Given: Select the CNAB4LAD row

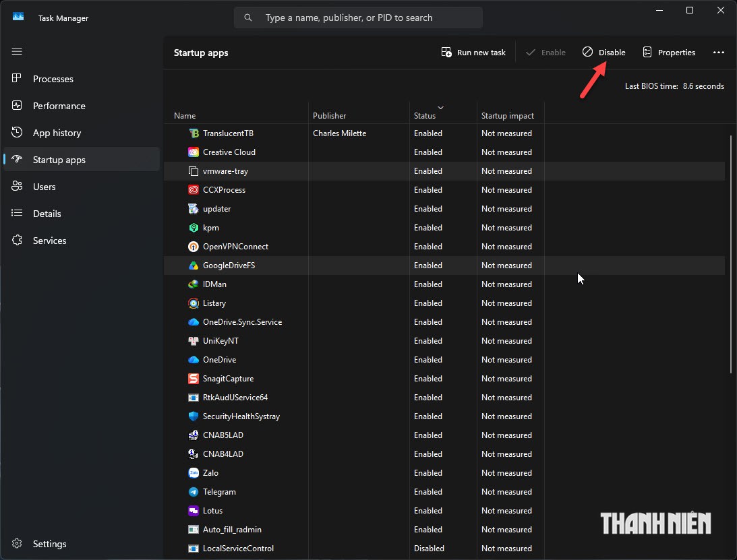Looking at the screenshot, I should (444, 454).
